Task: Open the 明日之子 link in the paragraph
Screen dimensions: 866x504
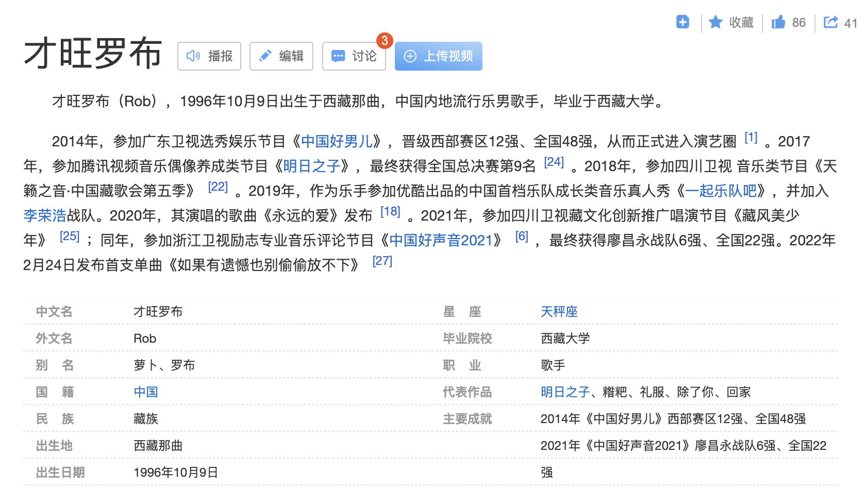Action: [311, 166]
